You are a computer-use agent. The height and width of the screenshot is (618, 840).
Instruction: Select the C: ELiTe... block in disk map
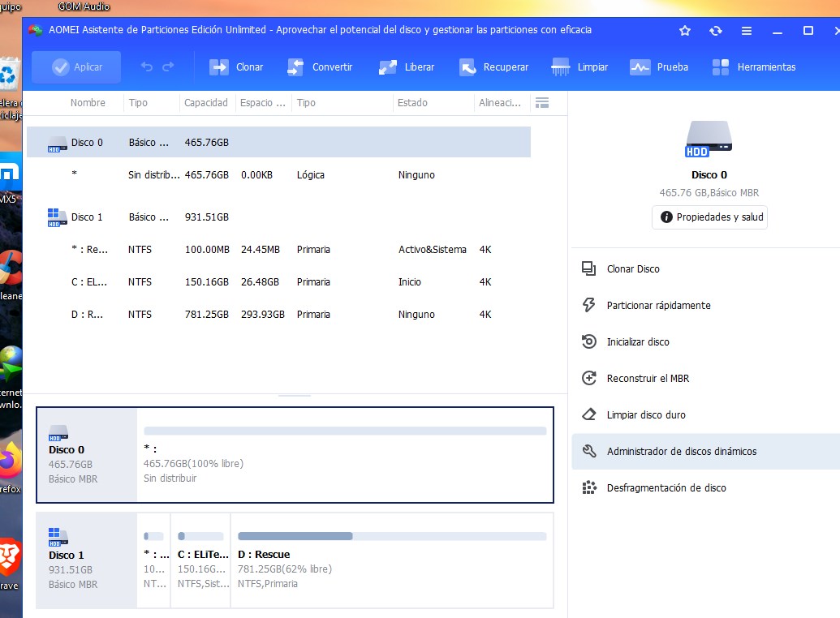click(x=201, y=560)
